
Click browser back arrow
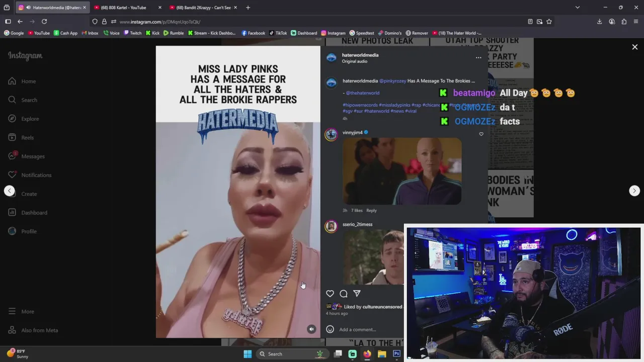[x=20, y=22]
